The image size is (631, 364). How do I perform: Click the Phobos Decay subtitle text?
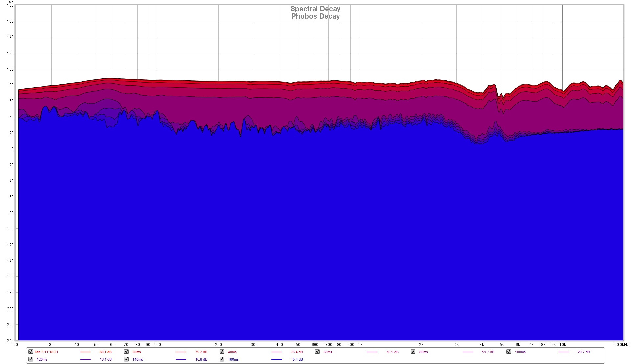pos(315,16)
